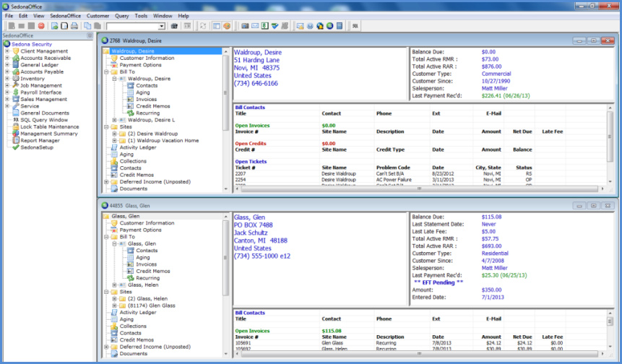
Task: Click the binoculars search toolbar icon
Action: pyautogui.click(x=174, y=26)
